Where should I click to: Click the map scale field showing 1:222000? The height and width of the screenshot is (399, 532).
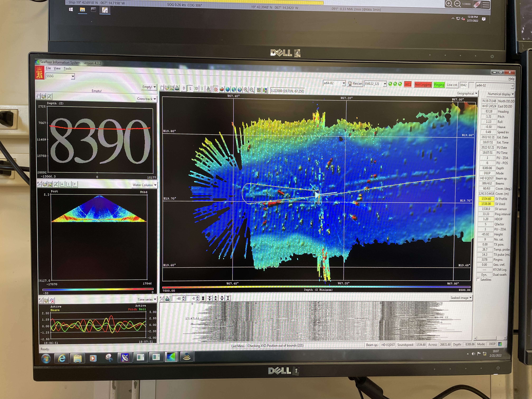(288, 91)
